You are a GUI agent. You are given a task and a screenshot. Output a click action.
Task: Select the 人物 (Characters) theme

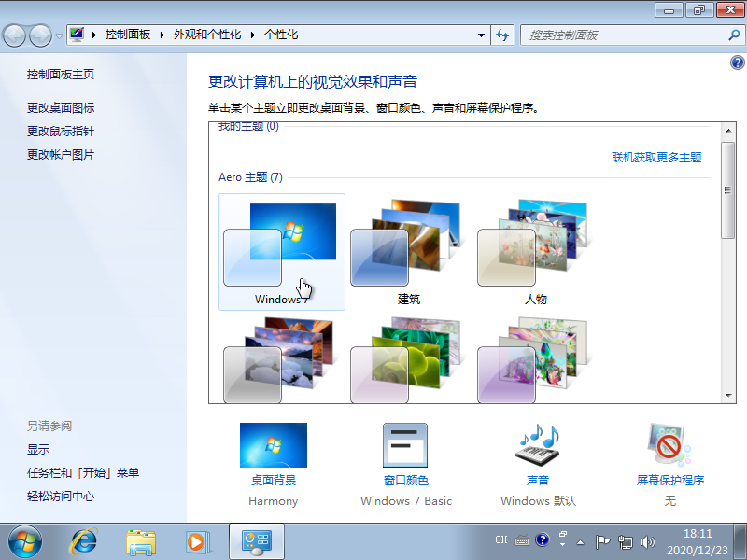click(x=535, y=249)
